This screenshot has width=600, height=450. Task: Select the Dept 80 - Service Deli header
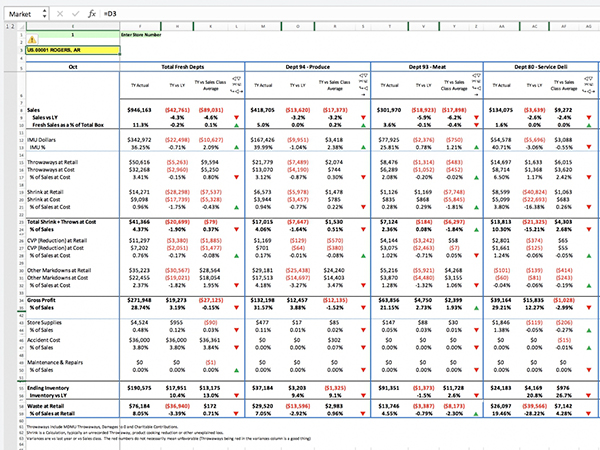[x=540, y=67]
